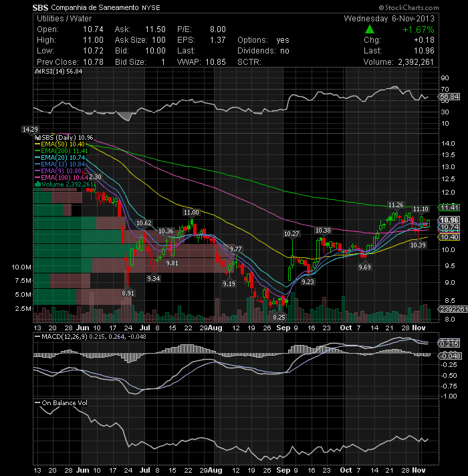
Task: Click the -0.048 histogram axis tag
Action: pyautogui.click(x=450, y=356)
